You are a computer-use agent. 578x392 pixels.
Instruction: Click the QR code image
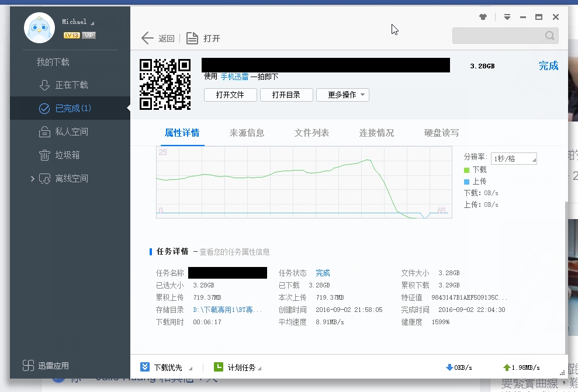[165, 84]
